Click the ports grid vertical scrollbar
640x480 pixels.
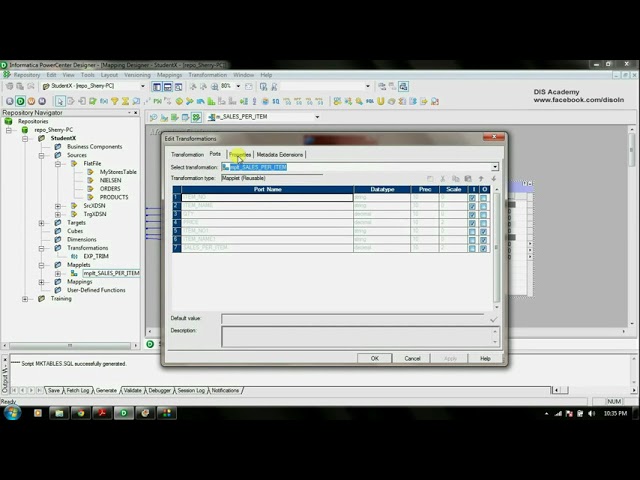click(x=497, y=247)
